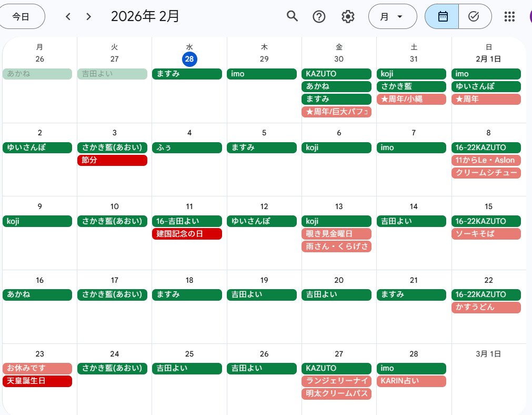
Task: Go to the previous month
Action: click(68, 16)
